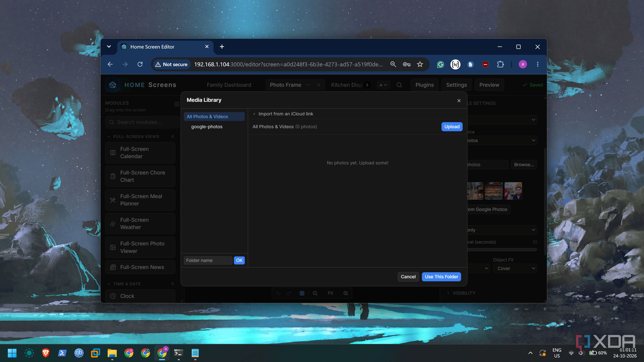Open File Explorer from the taskbar

pos(112,353)
